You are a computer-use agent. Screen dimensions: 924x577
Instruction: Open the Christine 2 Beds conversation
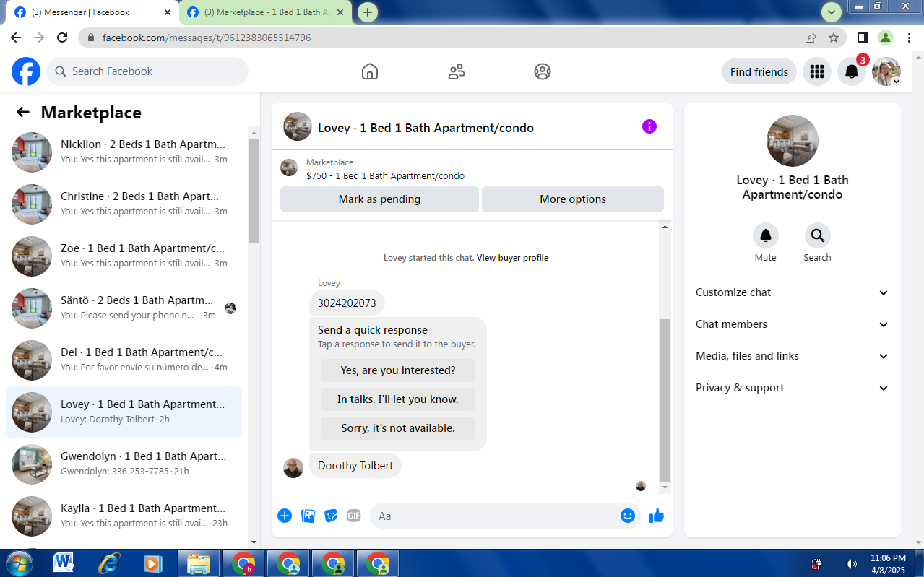[124, 204]
